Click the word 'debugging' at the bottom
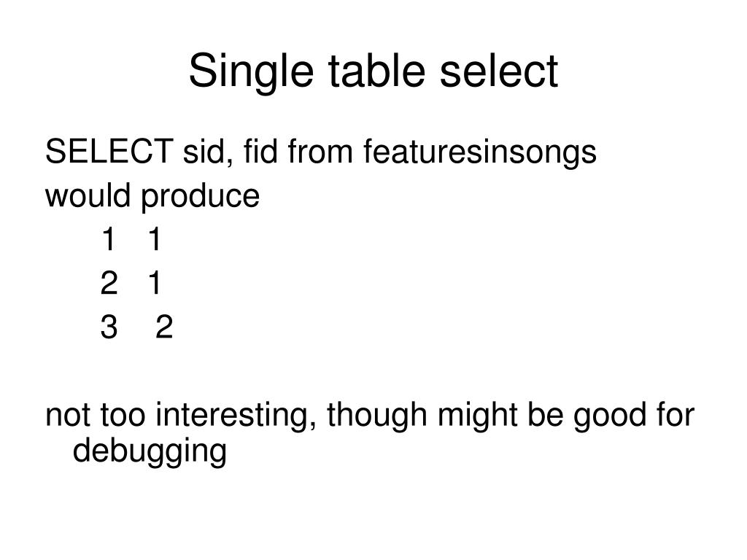Screen dimensions: 747x560 (150, 452)
